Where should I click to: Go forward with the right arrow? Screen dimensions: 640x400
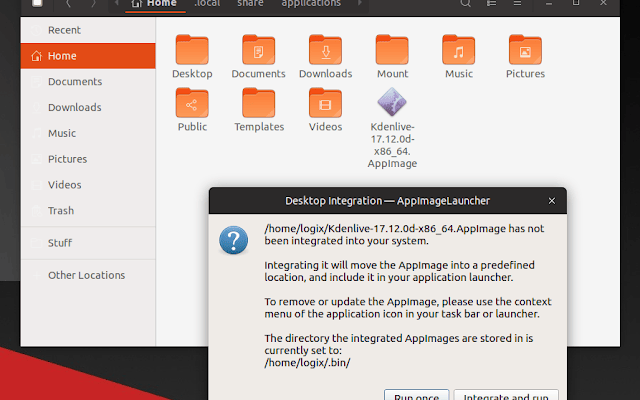pyautogui.click(x=93, y=4)
